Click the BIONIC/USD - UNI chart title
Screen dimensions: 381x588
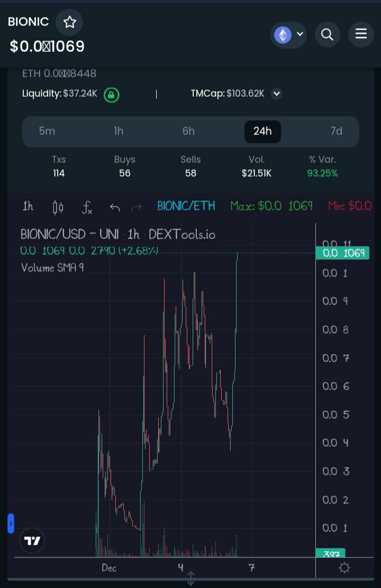pos(118,234)
